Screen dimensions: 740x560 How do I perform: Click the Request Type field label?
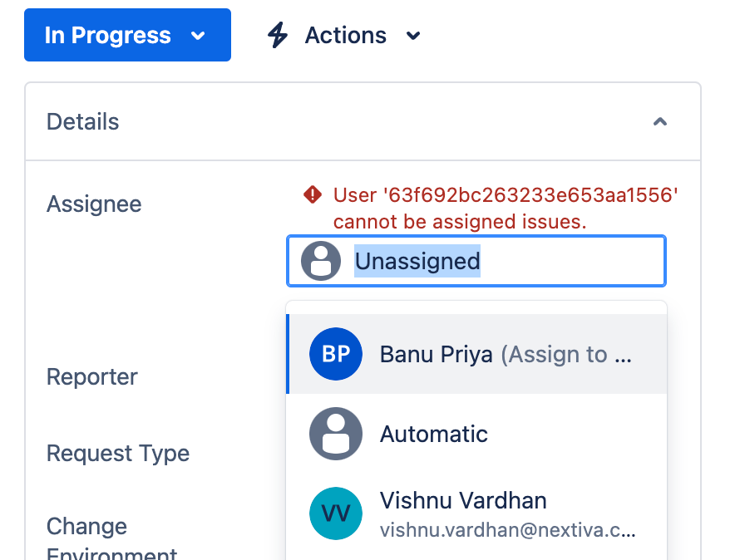118,454
